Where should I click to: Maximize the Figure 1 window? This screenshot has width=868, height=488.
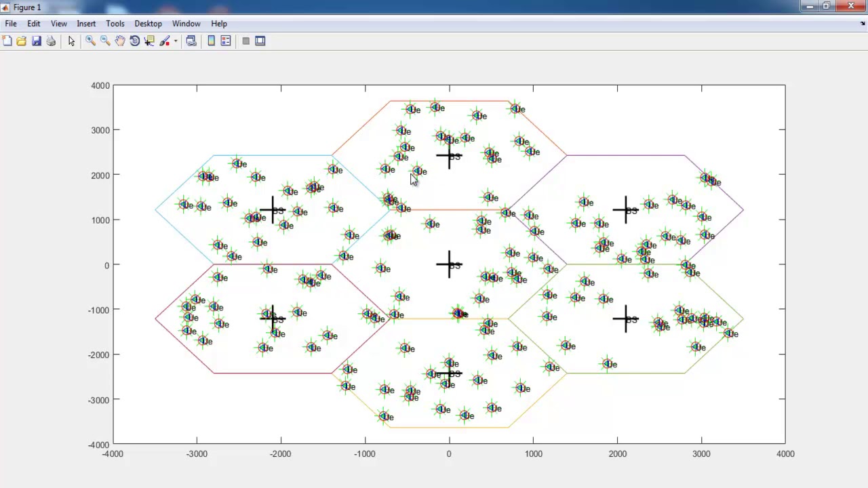[x=827, y=6]
